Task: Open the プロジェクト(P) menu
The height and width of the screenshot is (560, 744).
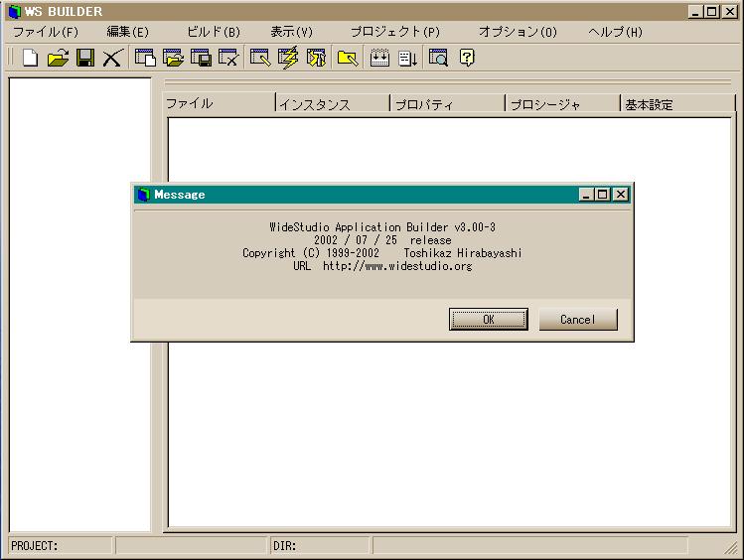Action: [395, 32]
